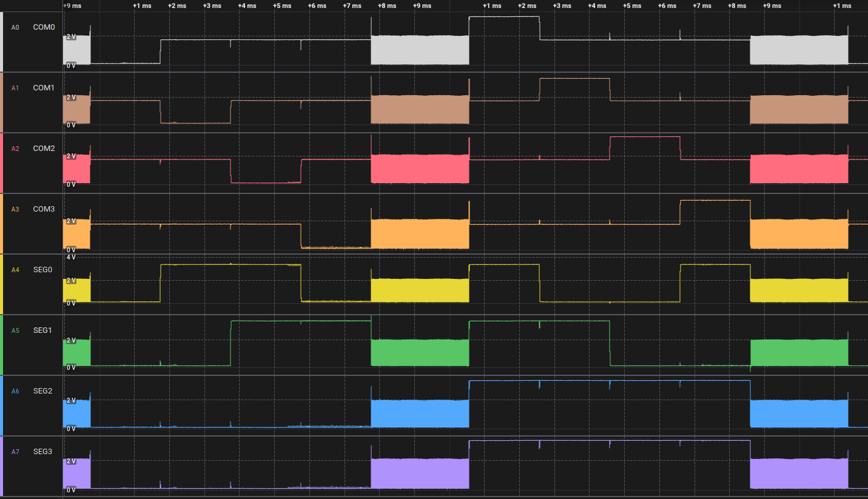Select the SEG0 channel name

coord(42,270)
